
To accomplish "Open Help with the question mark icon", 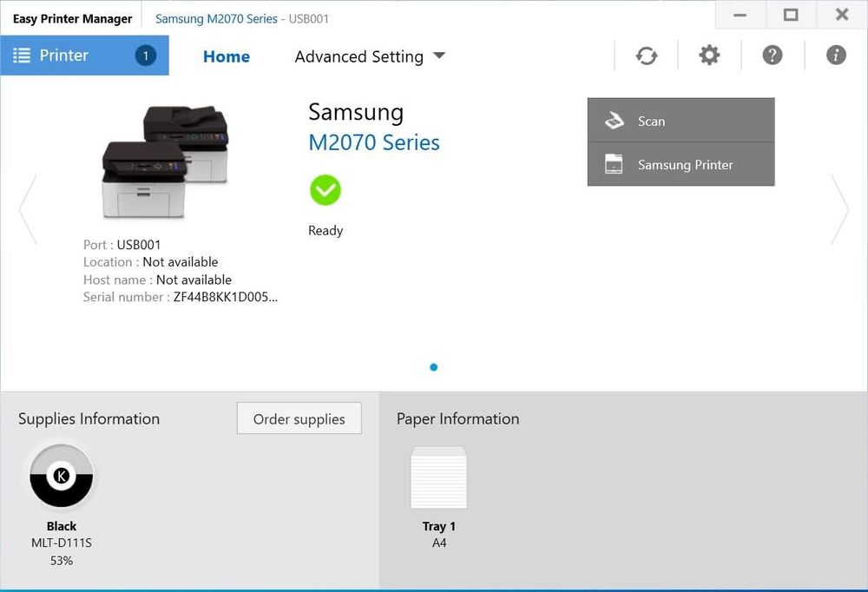I will [x=773, y=56].
